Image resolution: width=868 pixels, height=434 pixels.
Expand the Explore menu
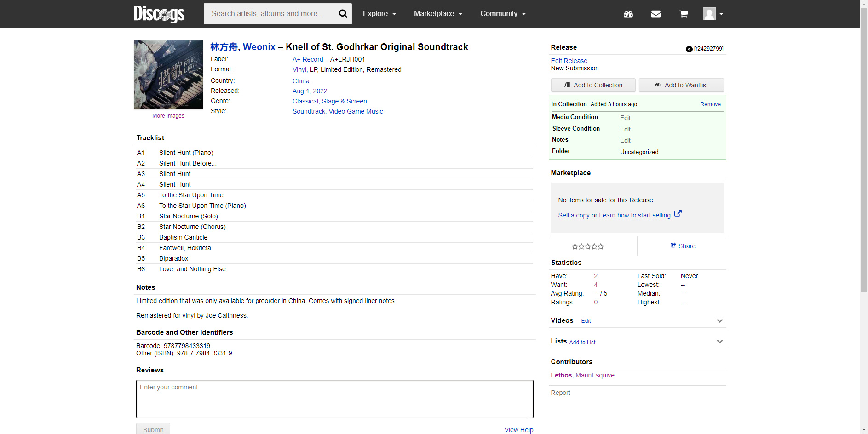click(x=379, y=14)
